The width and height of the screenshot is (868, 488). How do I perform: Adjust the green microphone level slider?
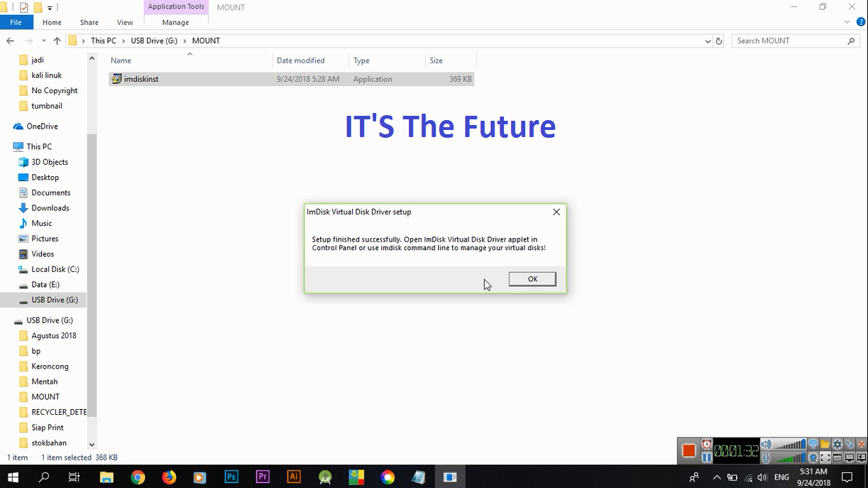[x=786, y=458]
